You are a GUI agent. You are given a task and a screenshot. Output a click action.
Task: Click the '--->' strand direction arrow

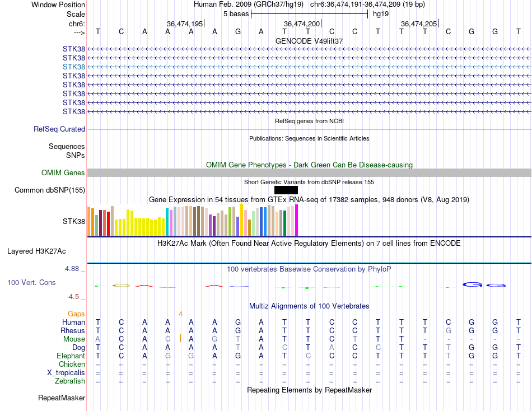click(x=79, y=32)
